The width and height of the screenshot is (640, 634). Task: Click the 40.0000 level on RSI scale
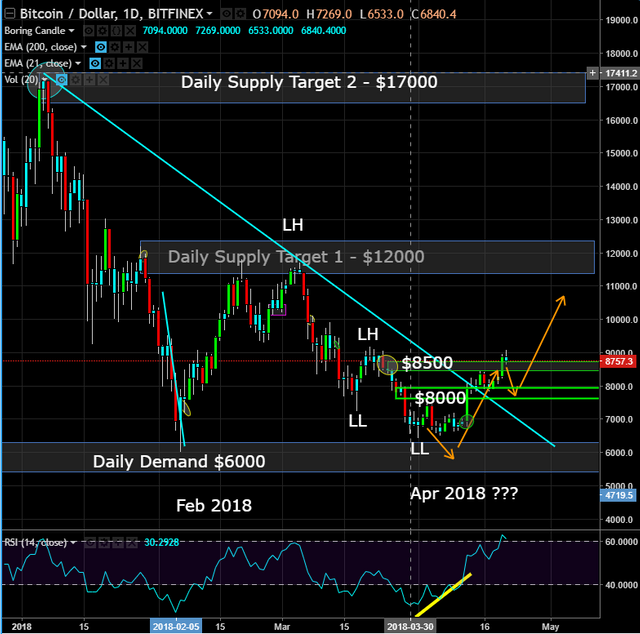(x=621, y=585)
